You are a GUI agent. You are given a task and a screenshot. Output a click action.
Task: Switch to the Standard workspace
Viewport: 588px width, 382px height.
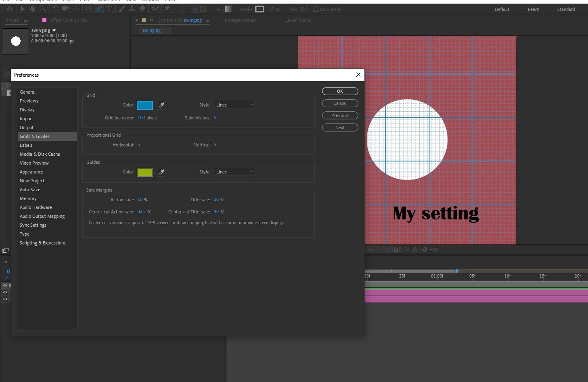(x=566, y=9)
